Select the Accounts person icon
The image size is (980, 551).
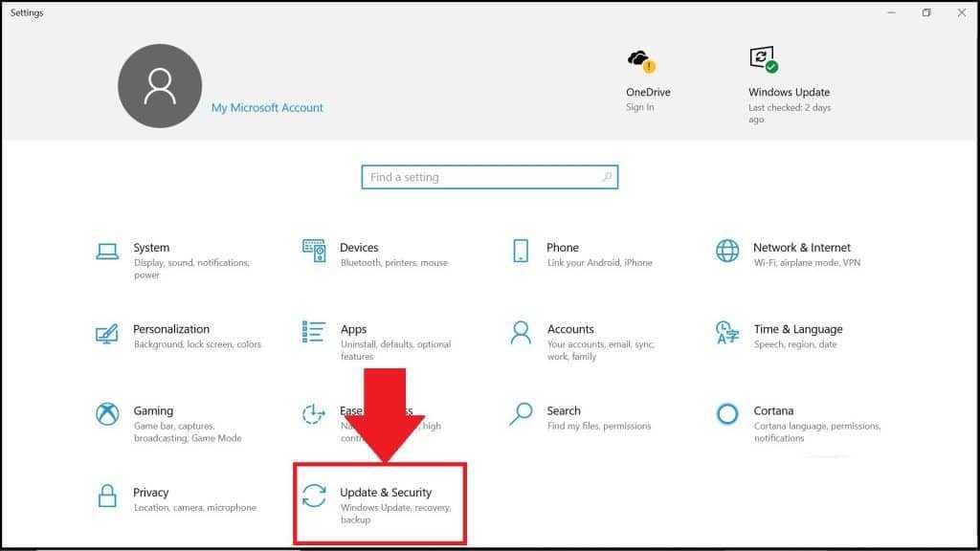point(521,332)
